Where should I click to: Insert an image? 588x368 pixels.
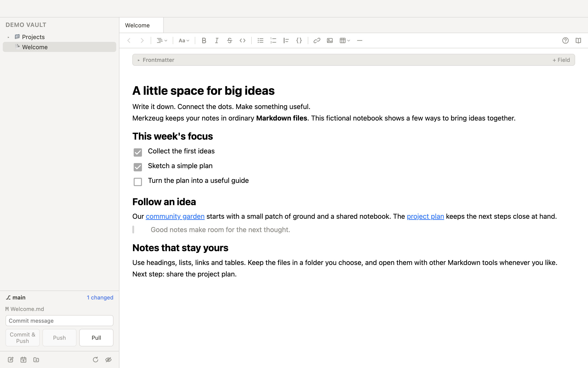click(330, 40)
